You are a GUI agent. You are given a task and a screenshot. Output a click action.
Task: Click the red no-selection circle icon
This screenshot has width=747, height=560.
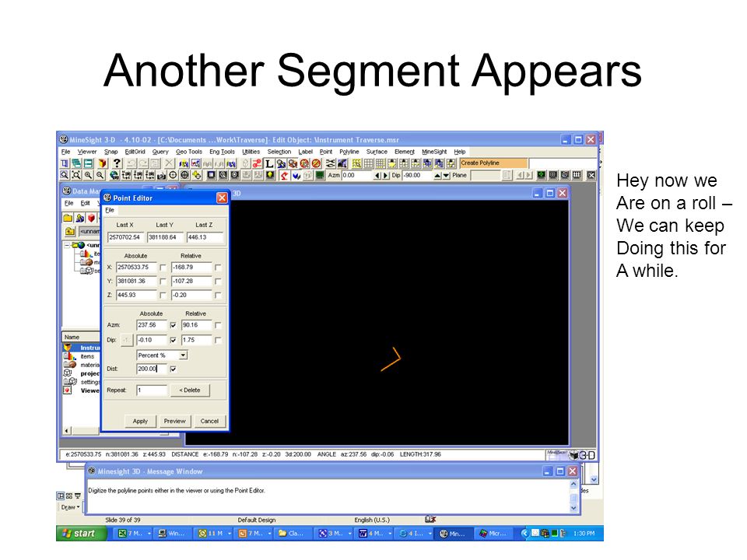[316, 163]
